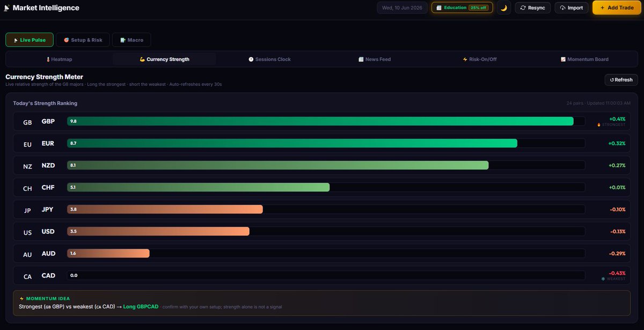Click the EUR strength bar

click(x=292, y=143)
